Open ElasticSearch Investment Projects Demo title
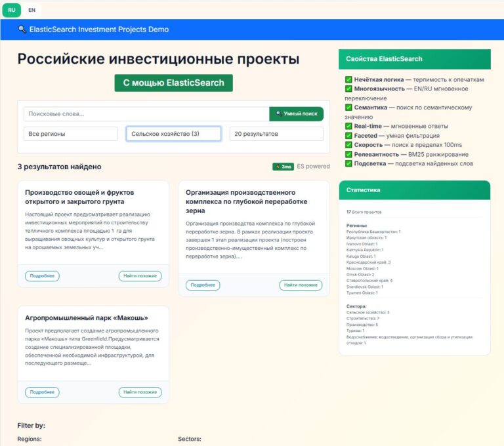The height and width of the screenshot is (446, 504). pyautogui.click(x=99, y=30)
